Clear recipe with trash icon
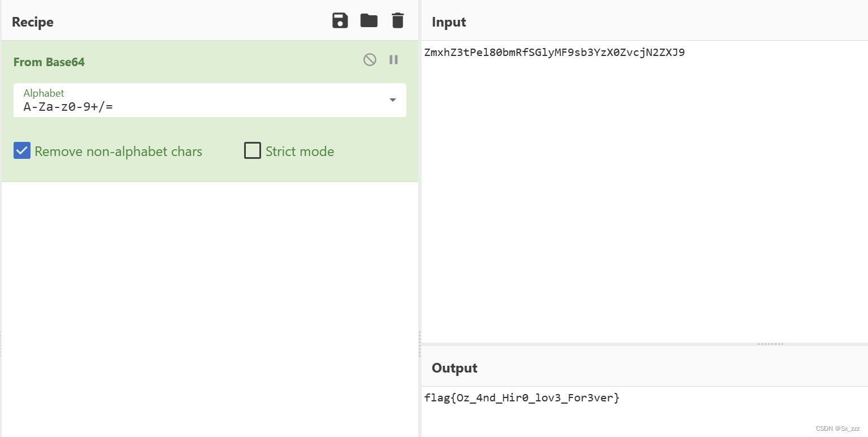Image resolution: width=868 pixels, height=437 pixels. [x=398, y=21]
